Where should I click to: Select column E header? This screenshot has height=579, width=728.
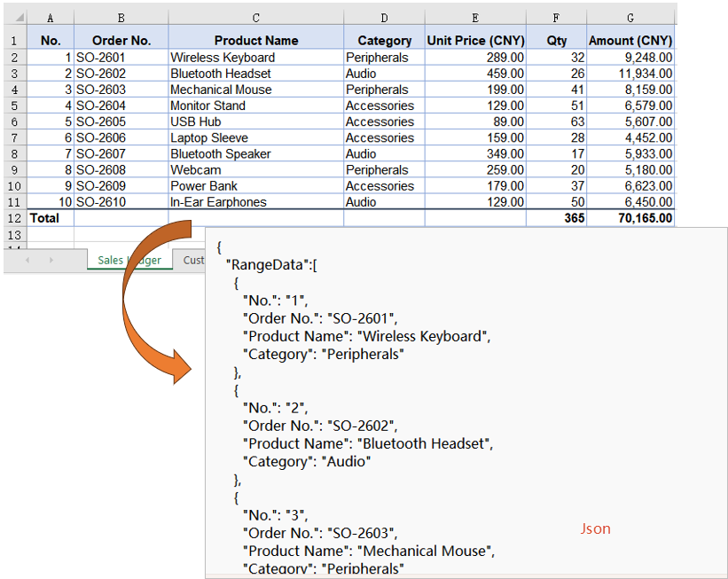475,18
